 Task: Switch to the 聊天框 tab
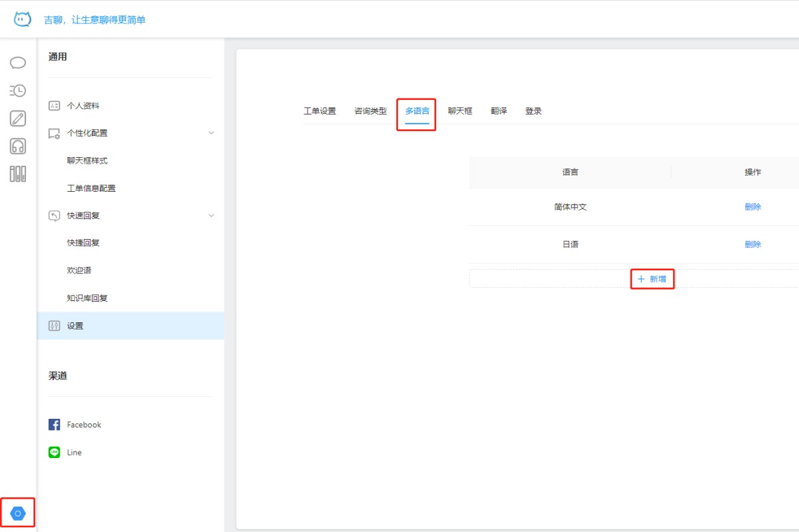point(460,111)
